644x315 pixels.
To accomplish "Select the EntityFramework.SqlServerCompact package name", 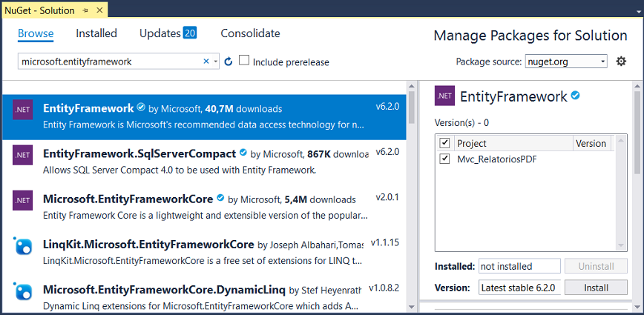I will coord(139,154).
